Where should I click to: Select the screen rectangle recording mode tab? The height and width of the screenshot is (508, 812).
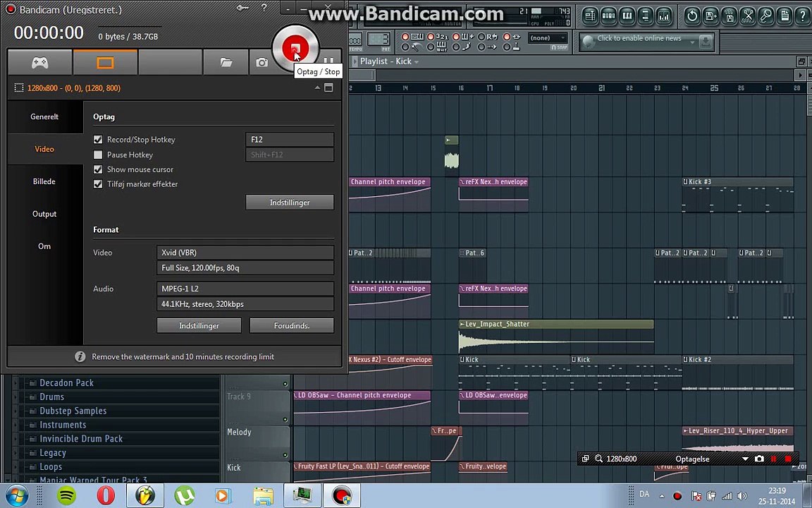click(x=105, y=63)
